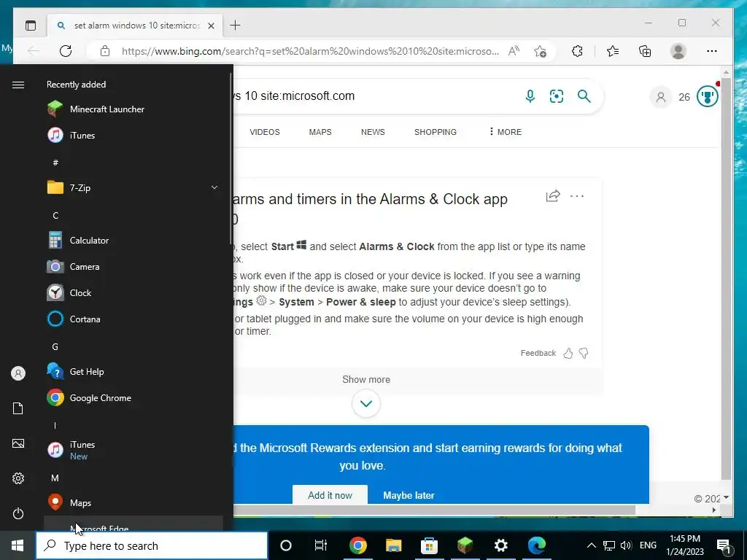Switch to Edge on the taskbar

pyautogui.click(x=536, y=545)
